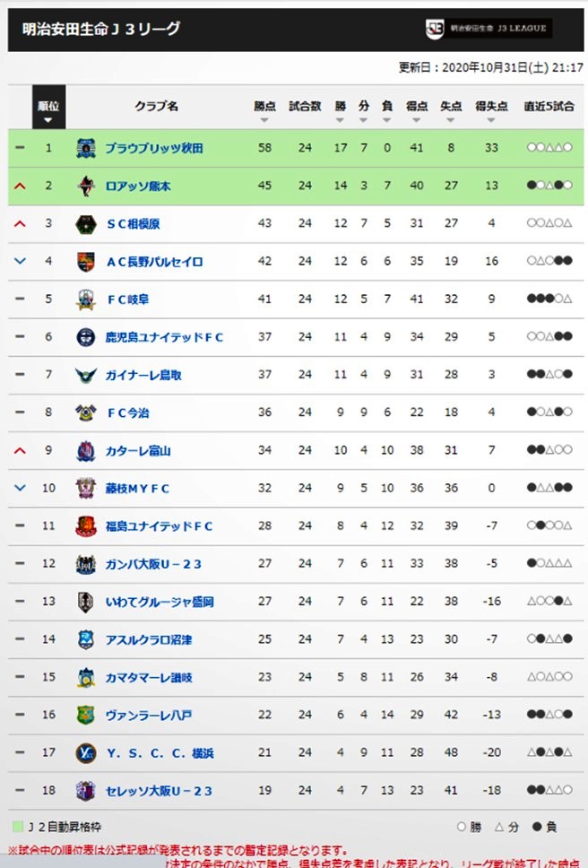
Task: Sort table by 勝点 points column arrow
Action: point(264,120)
